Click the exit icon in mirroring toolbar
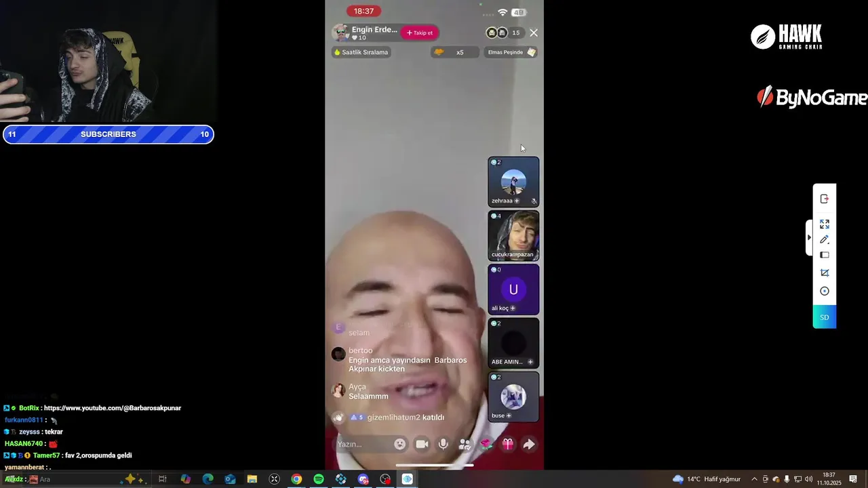868x488 pixels. pos(825,199)
